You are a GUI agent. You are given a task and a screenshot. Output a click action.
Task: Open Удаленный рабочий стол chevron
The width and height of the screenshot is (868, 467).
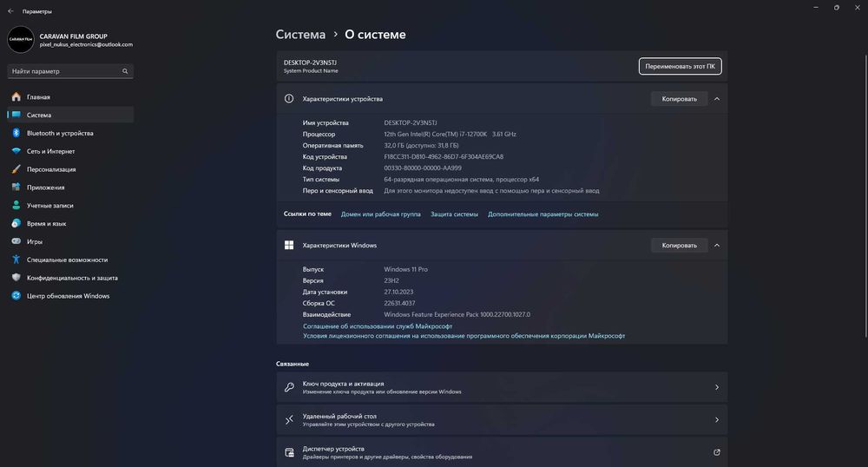[717, 420]
